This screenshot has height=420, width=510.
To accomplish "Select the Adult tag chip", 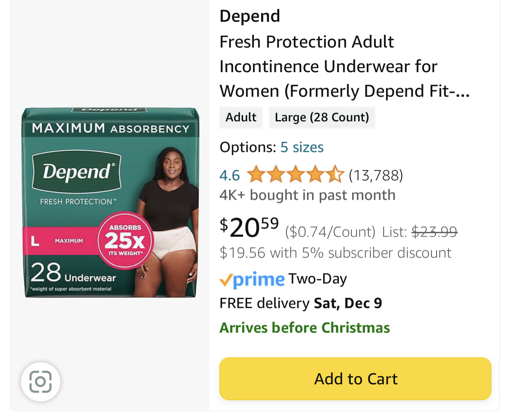I will [241, 118].
